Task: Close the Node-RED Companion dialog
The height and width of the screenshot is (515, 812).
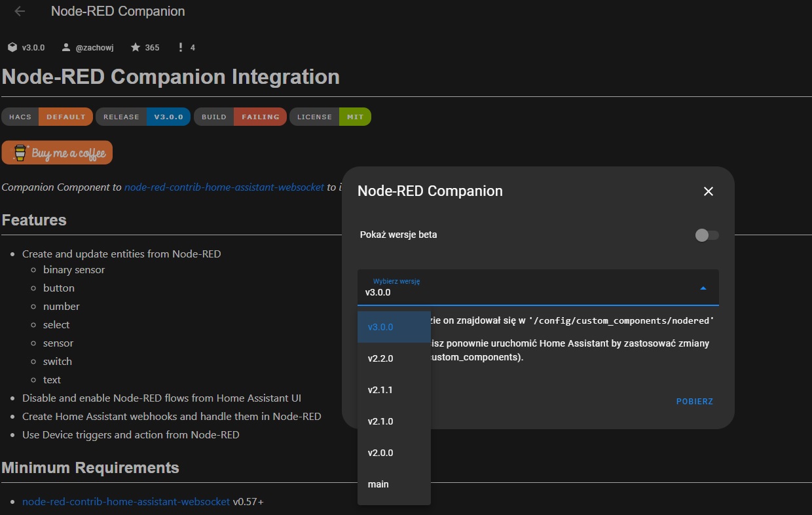Action: [x=708, y=191]
